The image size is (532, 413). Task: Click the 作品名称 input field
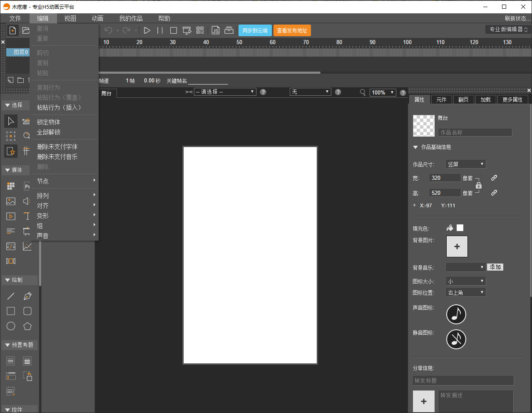point(475,132)
